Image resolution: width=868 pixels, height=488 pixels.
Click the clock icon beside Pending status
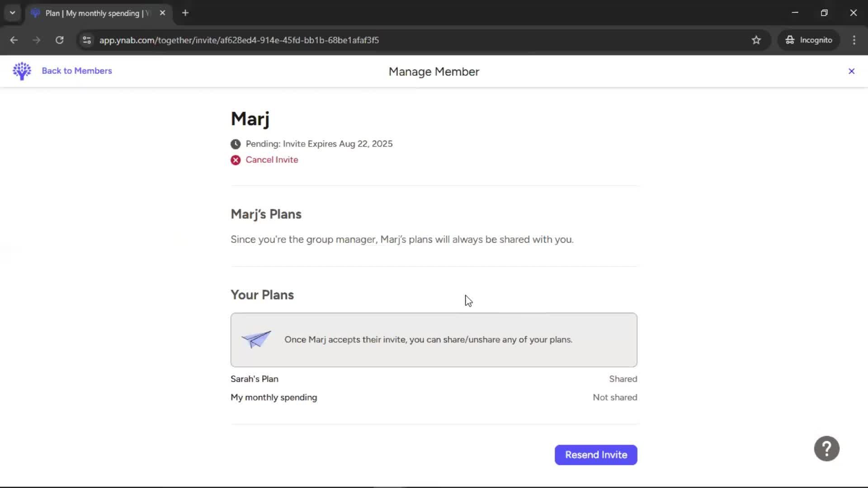pos(236,144)
